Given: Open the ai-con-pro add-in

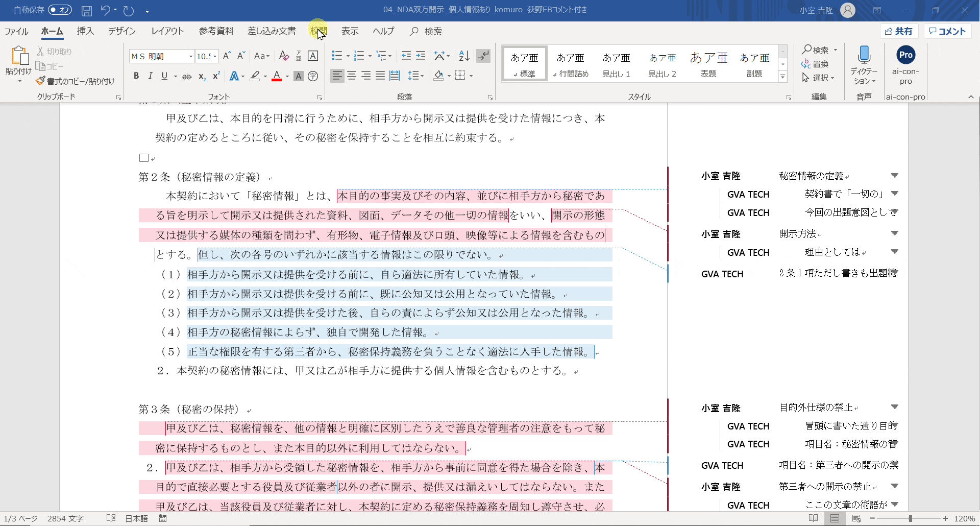Looking at the screenshot, I should pos(905,55).
